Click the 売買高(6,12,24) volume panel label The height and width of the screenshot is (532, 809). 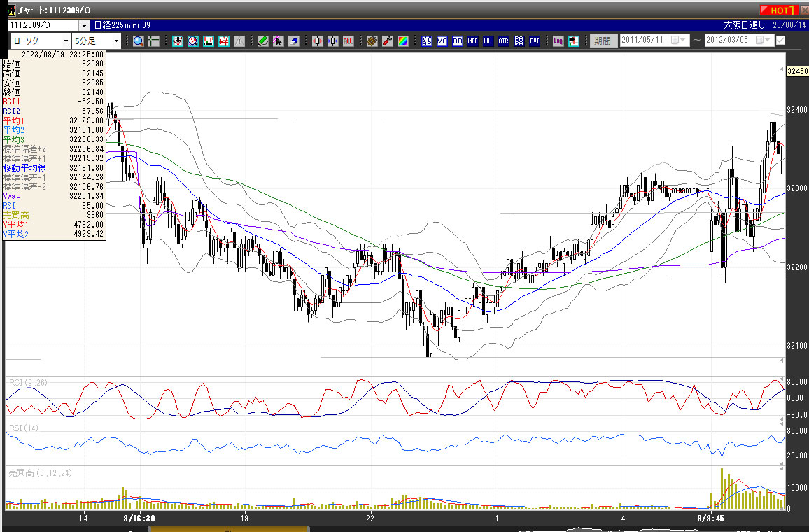[x=40, y=472]
